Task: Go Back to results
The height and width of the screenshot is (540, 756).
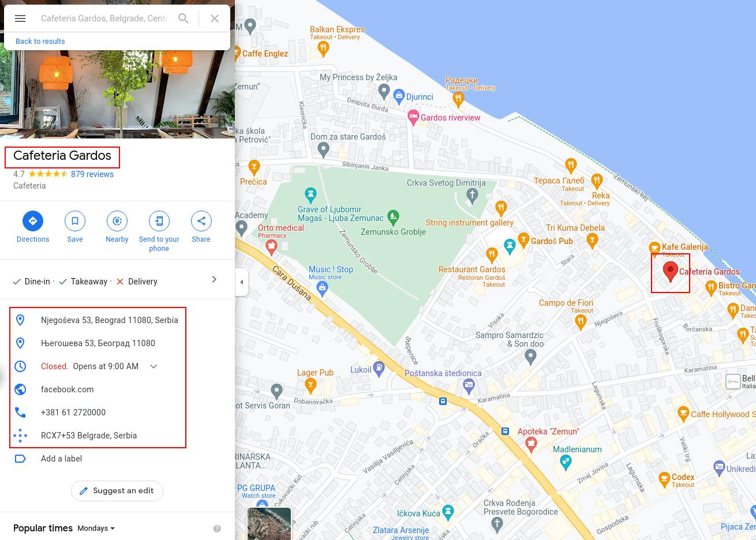Action: pyautogui.click(x=40, y=41)
